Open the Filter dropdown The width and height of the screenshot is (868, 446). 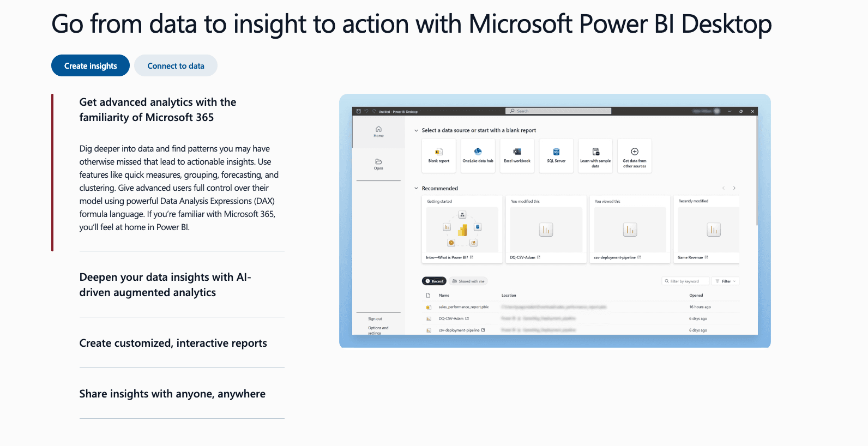point(726,281)
